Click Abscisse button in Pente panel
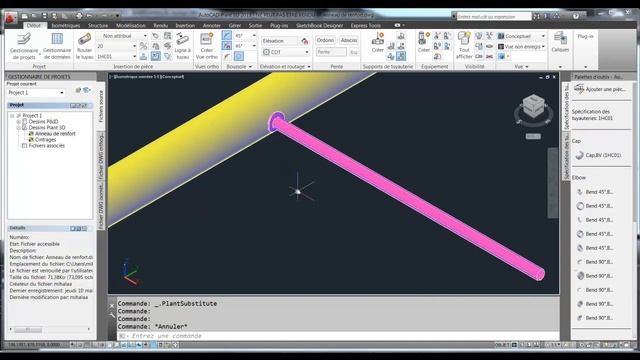The height and width of the screenshot is (360, 640). (x=349, y=40)
